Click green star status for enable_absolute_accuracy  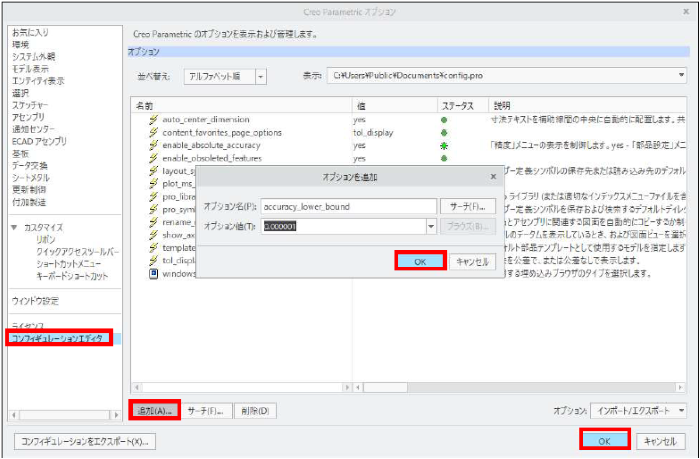click(x=444, y=146)
